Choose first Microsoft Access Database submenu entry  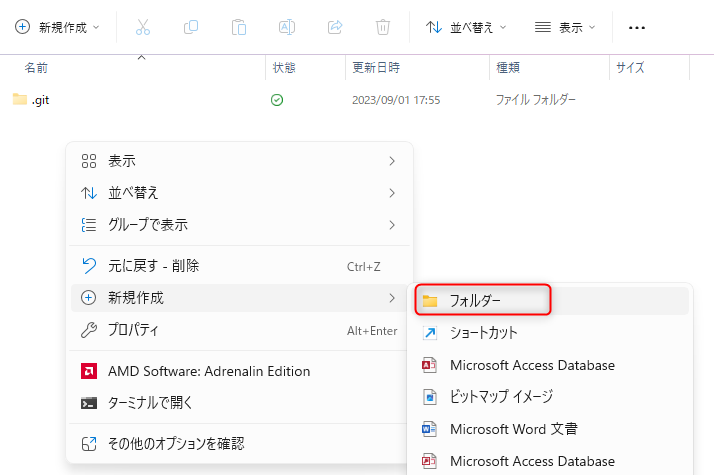[x=552, y=365]
